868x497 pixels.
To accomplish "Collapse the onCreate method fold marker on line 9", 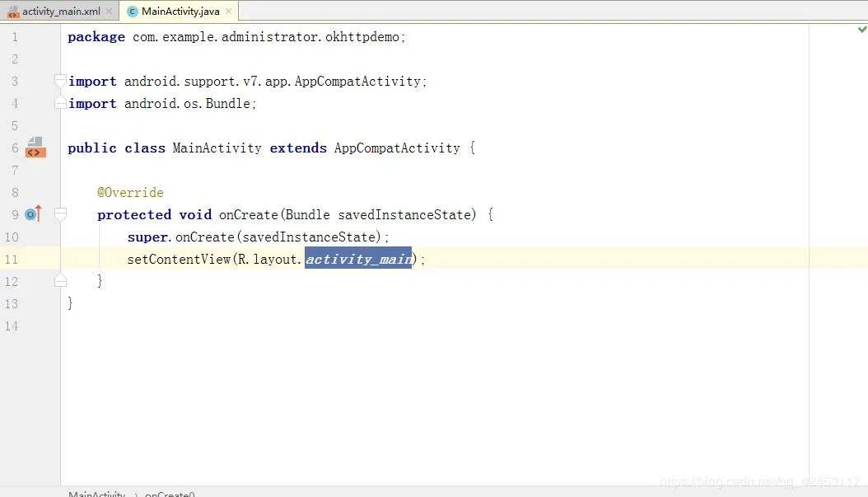I will pyautogui.click(x=60, y=214).
